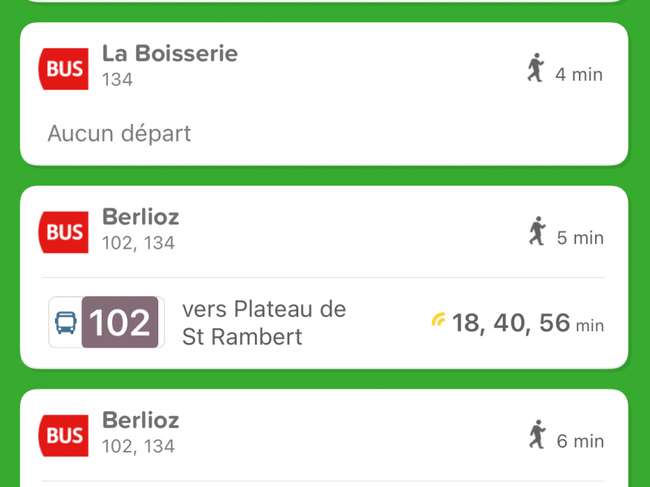Tap the BUS icon of the 5 min Berlioz stop
This screenshot has width=650, height=487.
pyautogui.click(x=63, y=232)
